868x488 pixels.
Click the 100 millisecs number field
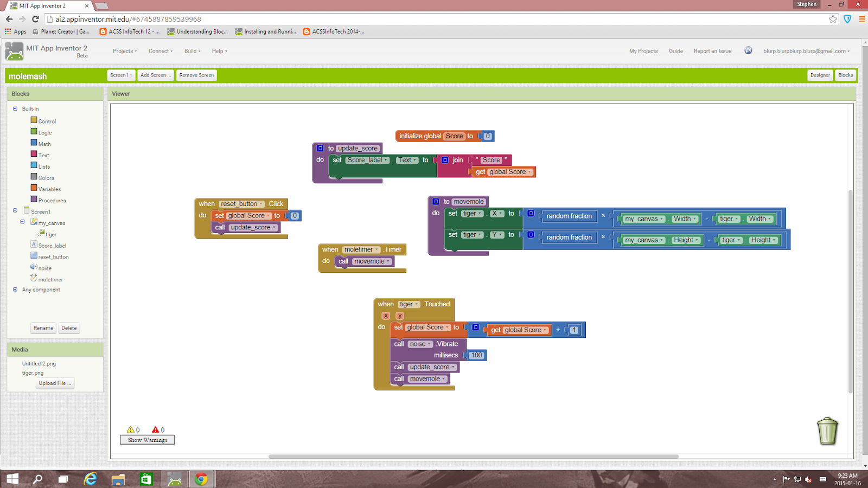click(x=476, y=355)
